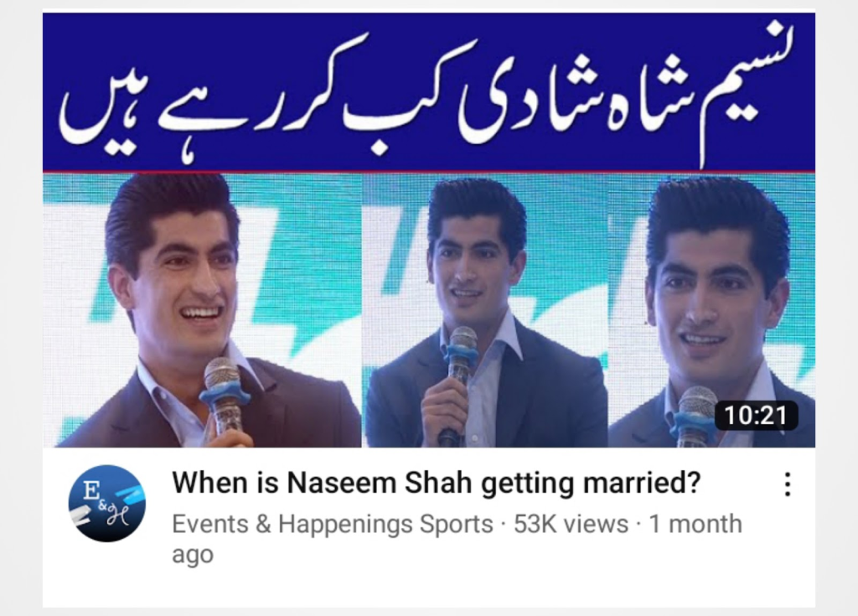Click the 10:21 duration badge

[x=756, y=415]
